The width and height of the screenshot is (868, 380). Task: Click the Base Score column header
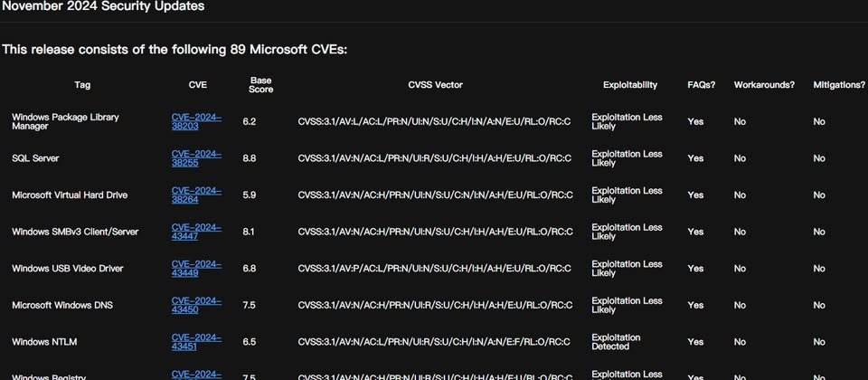click(260, 85)
